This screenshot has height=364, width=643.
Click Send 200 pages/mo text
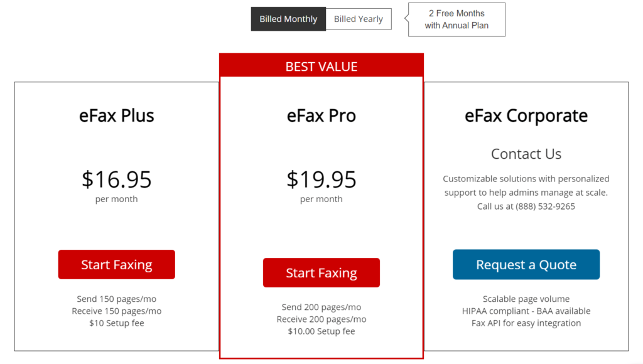click(x=321, y=307)
